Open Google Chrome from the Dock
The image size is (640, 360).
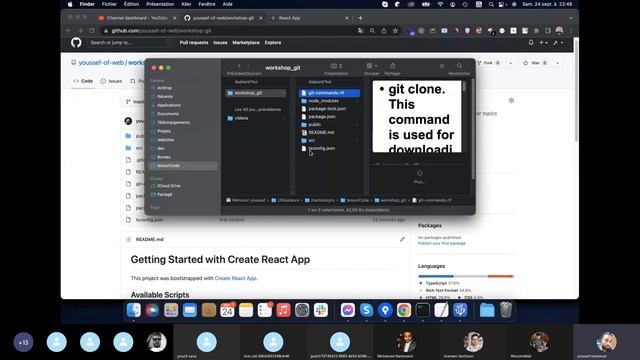point(404,310)
